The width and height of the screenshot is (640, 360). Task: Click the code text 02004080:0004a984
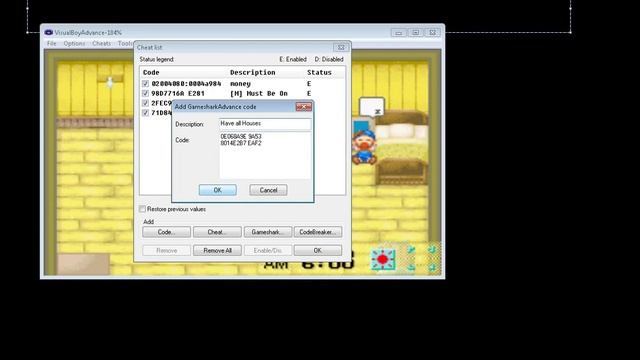pyautogui.click(x=186, y=84)
